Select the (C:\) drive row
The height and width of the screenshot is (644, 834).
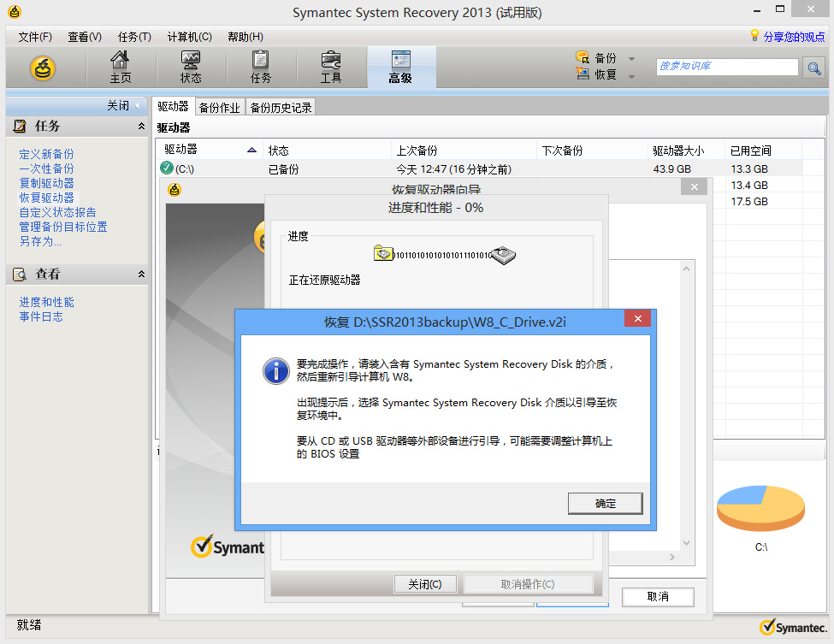[x=479, y=168]
